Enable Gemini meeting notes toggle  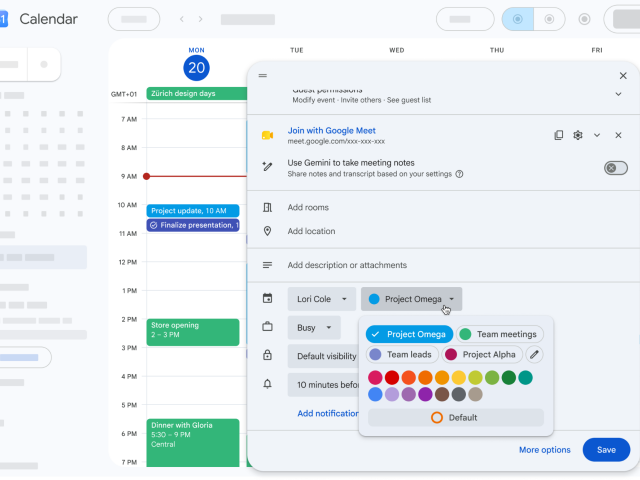point(616,168)
